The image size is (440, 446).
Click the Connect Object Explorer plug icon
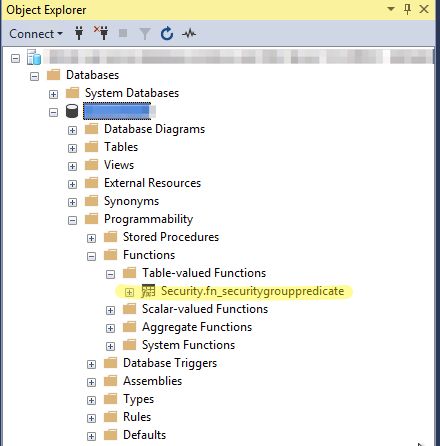79,33
